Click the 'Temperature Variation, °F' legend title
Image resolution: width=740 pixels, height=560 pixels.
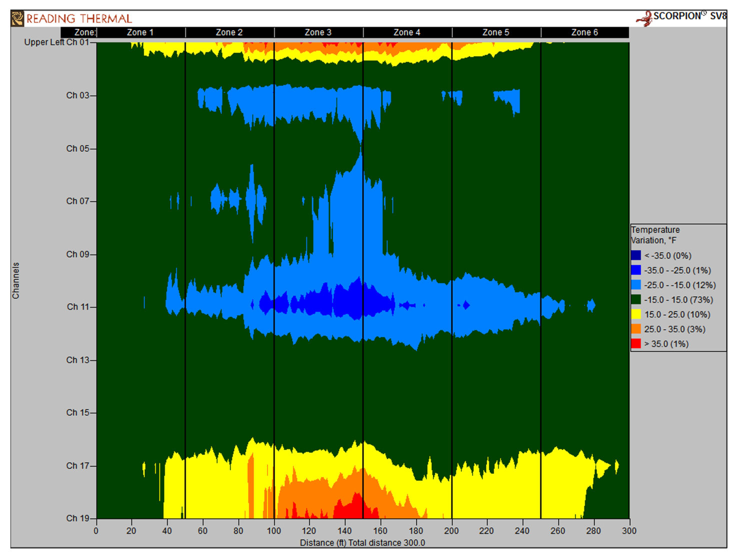click(x=655, y=235)
